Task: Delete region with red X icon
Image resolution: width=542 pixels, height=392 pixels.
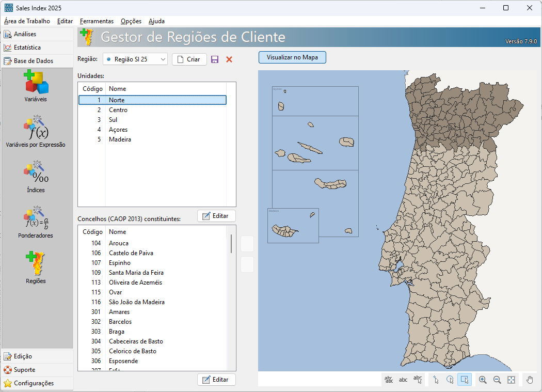Action: (229, 59)
